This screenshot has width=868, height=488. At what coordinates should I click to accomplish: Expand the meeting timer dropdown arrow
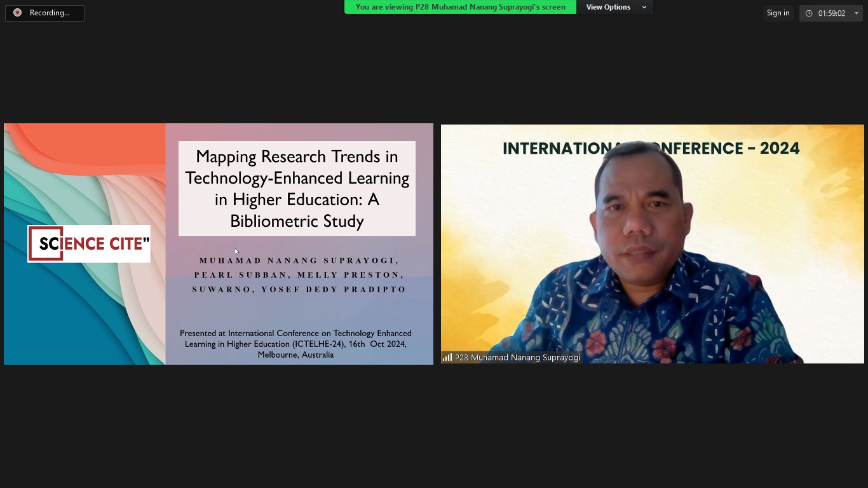pos(856,13)
